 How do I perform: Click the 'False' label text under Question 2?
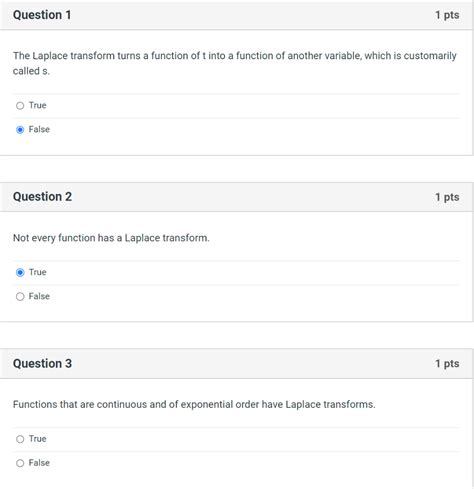tap(39, 296)
